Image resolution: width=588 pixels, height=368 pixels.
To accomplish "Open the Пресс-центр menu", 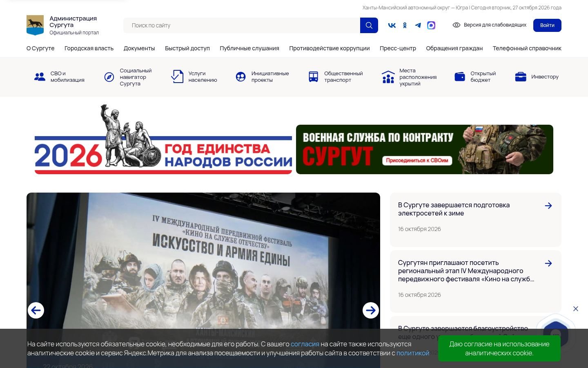I will point(398,48).
